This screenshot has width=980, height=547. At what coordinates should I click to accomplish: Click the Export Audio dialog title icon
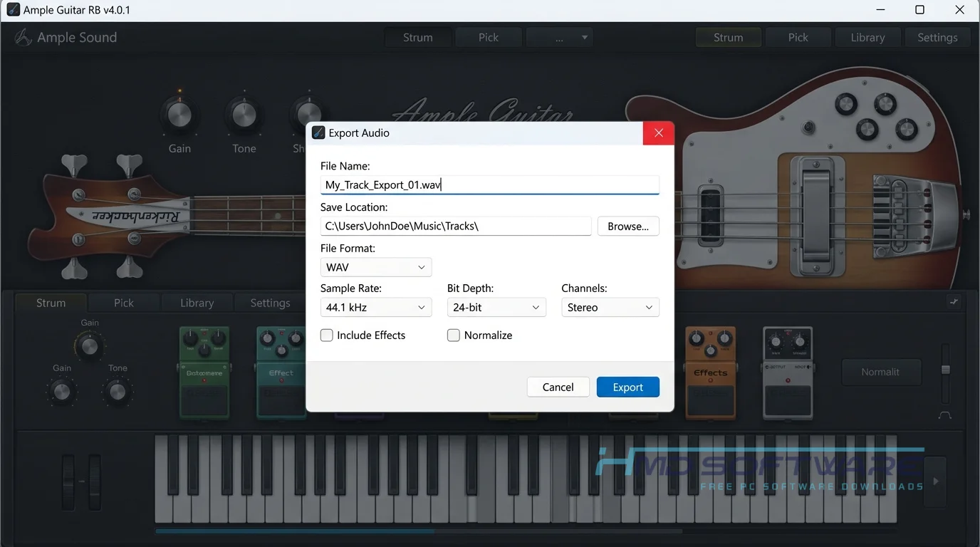[x=318, y=132]
